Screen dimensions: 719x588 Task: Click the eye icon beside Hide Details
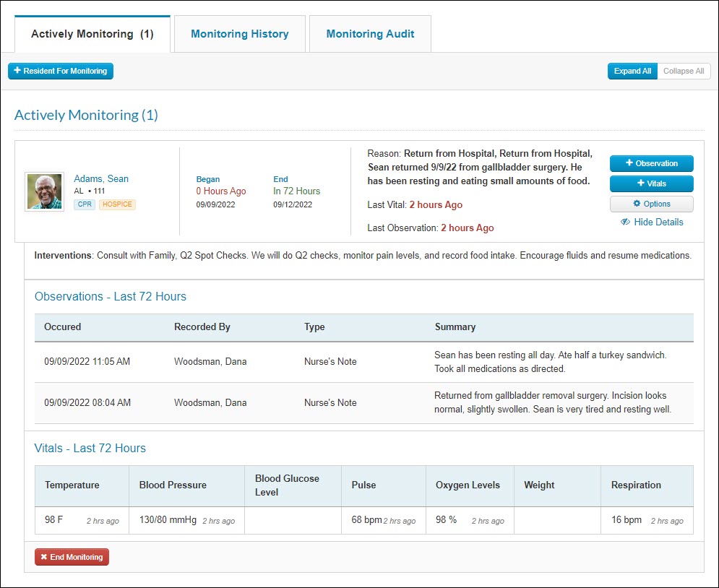pyautogui.click(x=625, y=222)
